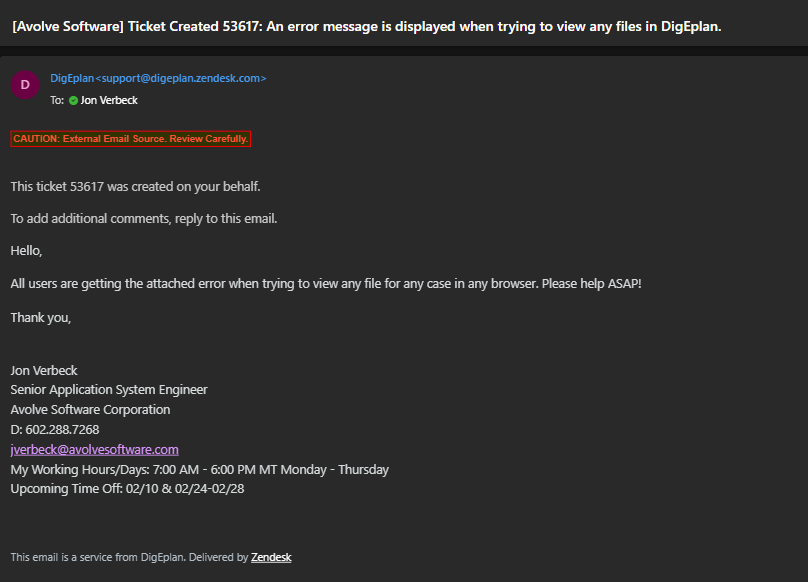Click the 'Thank you,' closing text

point(41,318)
